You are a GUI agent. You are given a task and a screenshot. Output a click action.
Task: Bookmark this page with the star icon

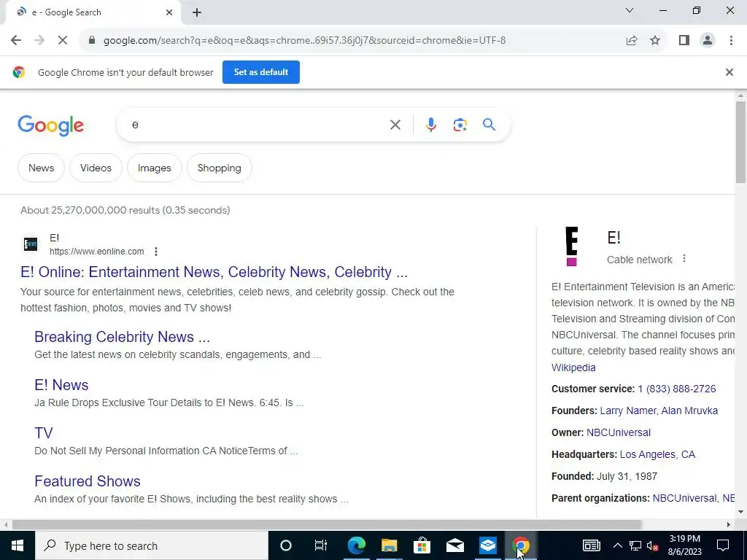point(655,41)
